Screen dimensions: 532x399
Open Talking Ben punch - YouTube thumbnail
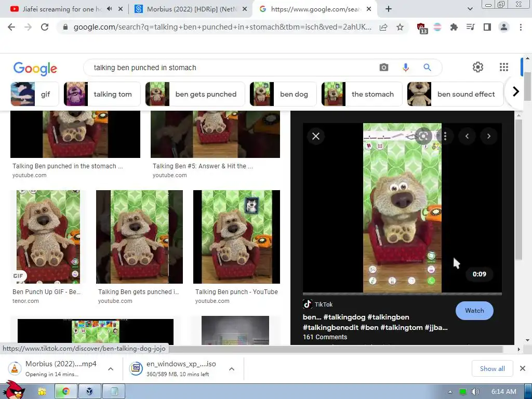(236, 237)
